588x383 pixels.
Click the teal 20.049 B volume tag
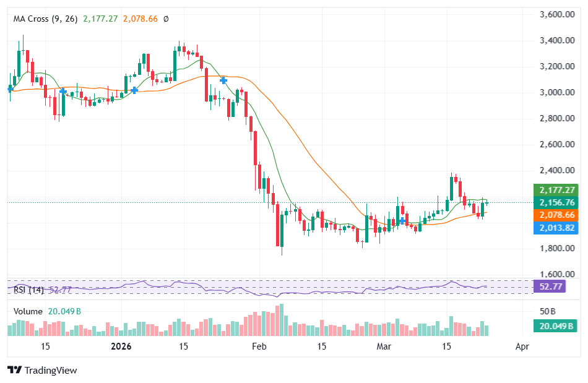click(x=555, y=326)
